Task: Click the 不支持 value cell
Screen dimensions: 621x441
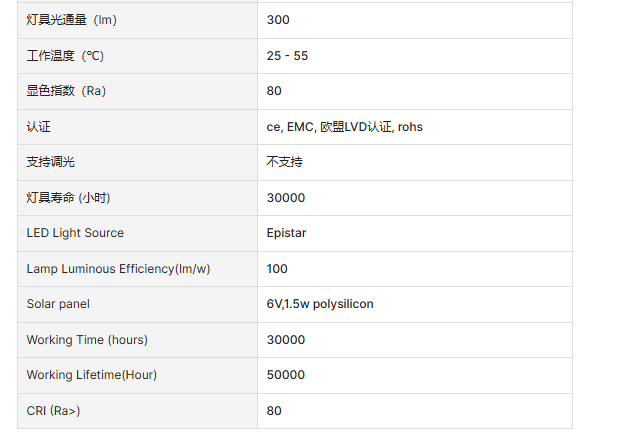Action: 284,162
